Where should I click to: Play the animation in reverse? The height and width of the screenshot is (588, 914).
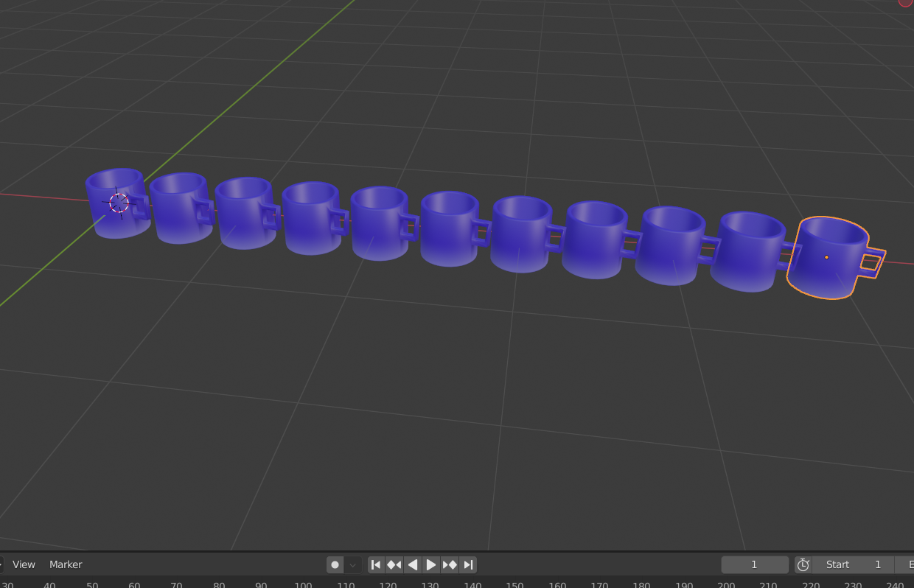click(413, 564)
